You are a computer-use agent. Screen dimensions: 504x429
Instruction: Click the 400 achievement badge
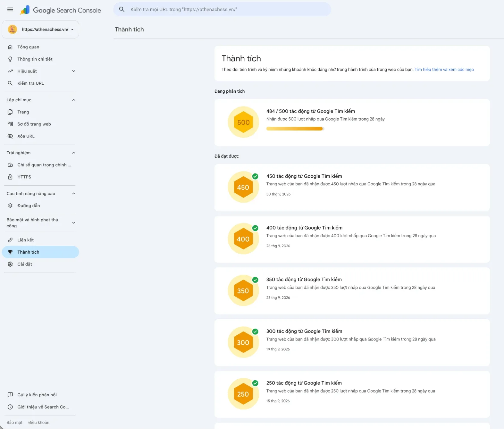pyautogui.click(x=243, y=239)
